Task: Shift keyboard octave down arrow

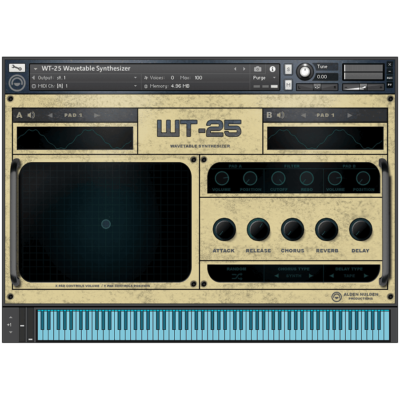Action: click(x=10, y=332)
